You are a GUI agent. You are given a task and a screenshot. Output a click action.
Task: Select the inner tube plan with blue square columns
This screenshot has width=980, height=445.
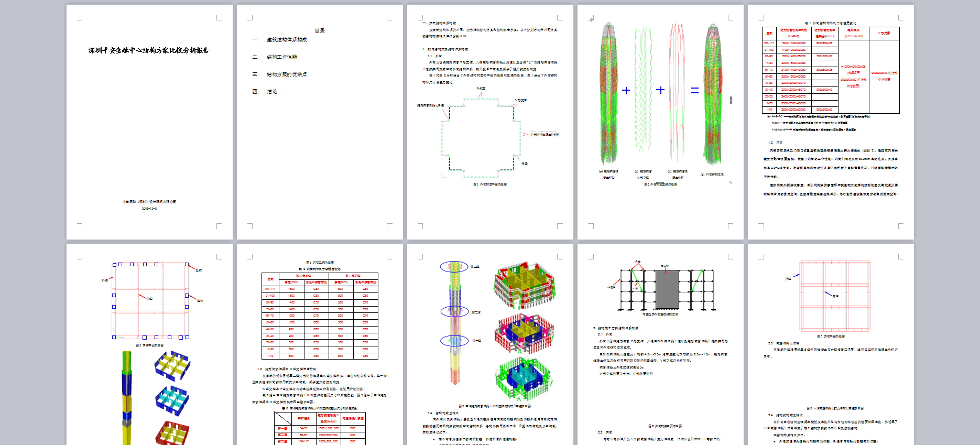coord(150,301)
